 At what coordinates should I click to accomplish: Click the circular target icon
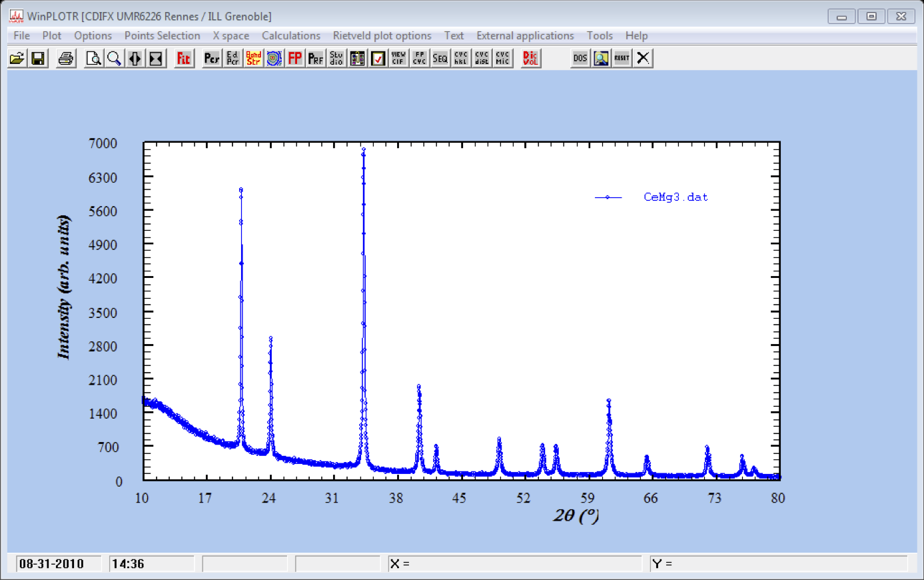(274, 59)
